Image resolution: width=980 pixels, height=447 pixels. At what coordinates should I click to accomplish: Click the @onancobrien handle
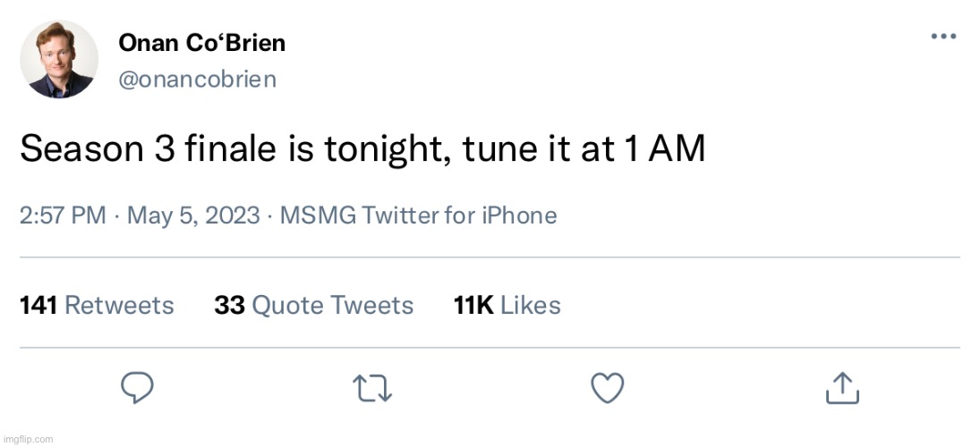(x=197, y=79)
